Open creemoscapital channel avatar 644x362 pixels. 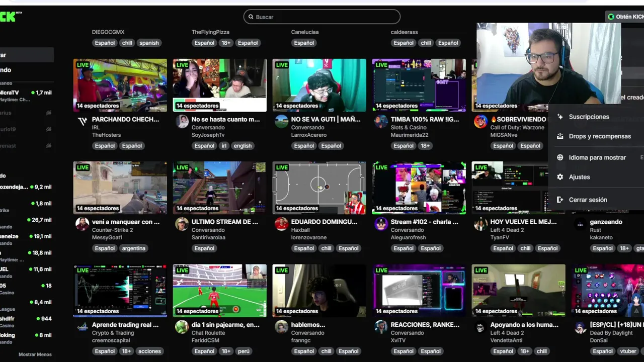pos(83,327)
